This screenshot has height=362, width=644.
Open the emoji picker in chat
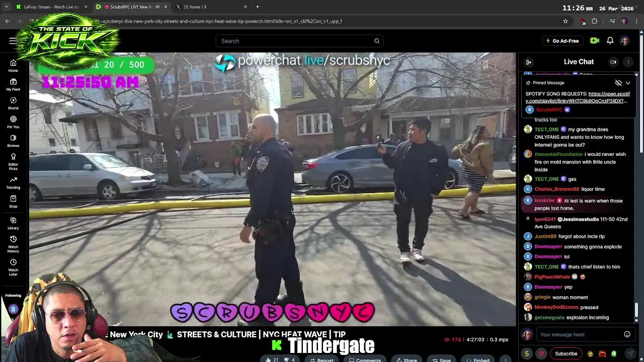click(627, 334)
